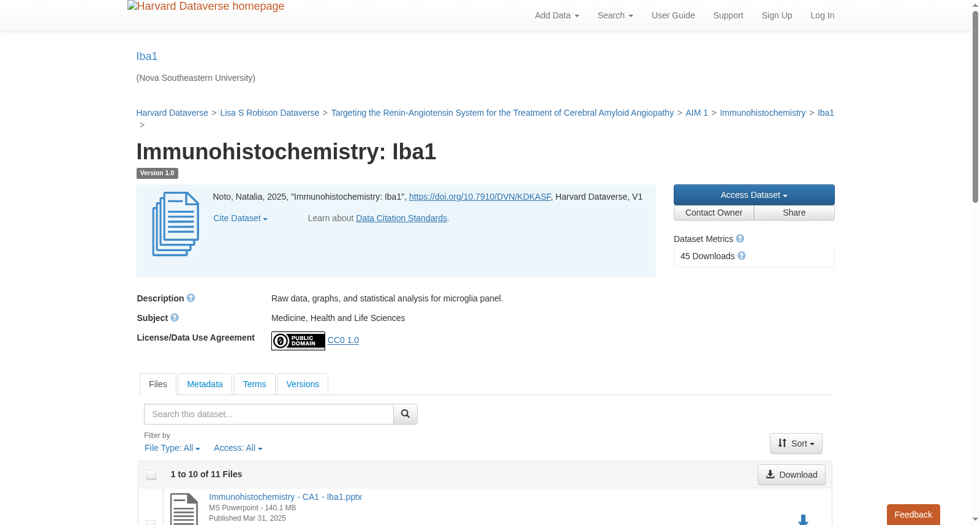Click the 45 Downloads help icon

point(742,255)
